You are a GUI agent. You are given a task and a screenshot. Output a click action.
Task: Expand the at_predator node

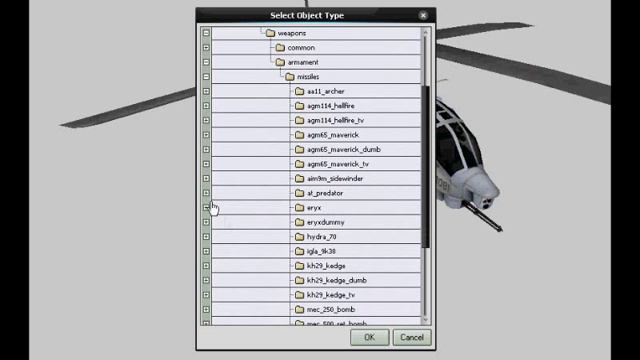(x=206, y=193)
